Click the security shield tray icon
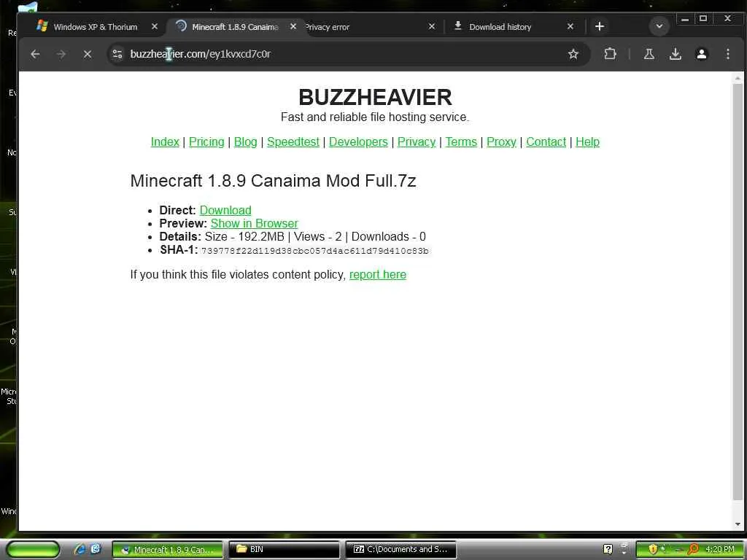Screen dimensions: 747x560 coord(653,549)
